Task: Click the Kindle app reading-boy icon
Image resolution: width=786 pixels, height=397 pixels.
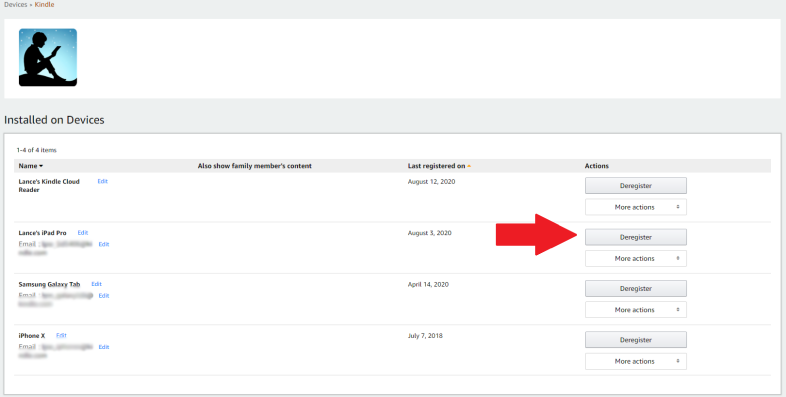Action: pos(48,57)
